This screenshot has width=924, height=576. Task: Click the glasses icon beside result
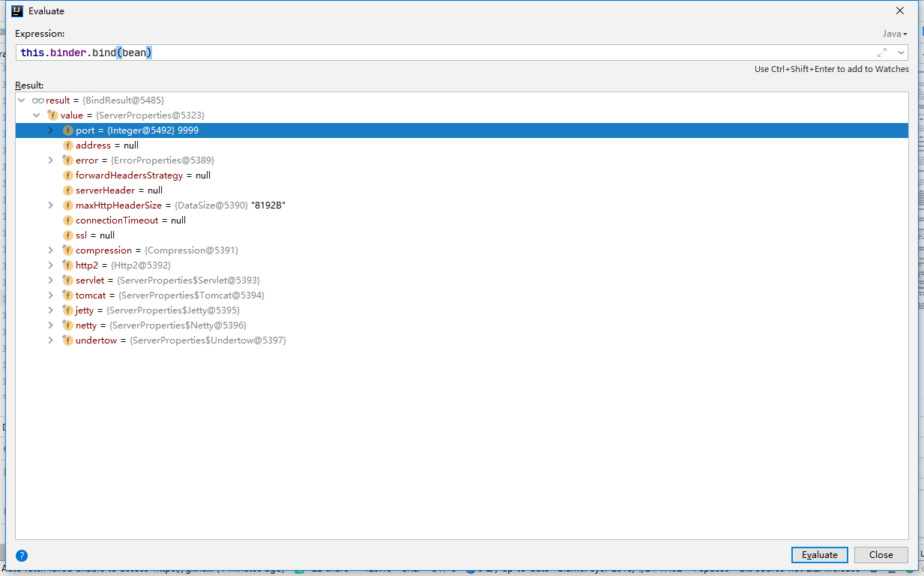tap(38, 100)
